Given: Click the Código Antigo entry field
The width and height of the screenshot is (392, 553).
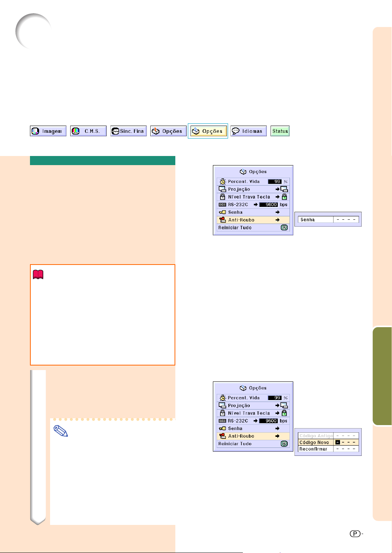Looking at the screenshot, I should point(346,436).
